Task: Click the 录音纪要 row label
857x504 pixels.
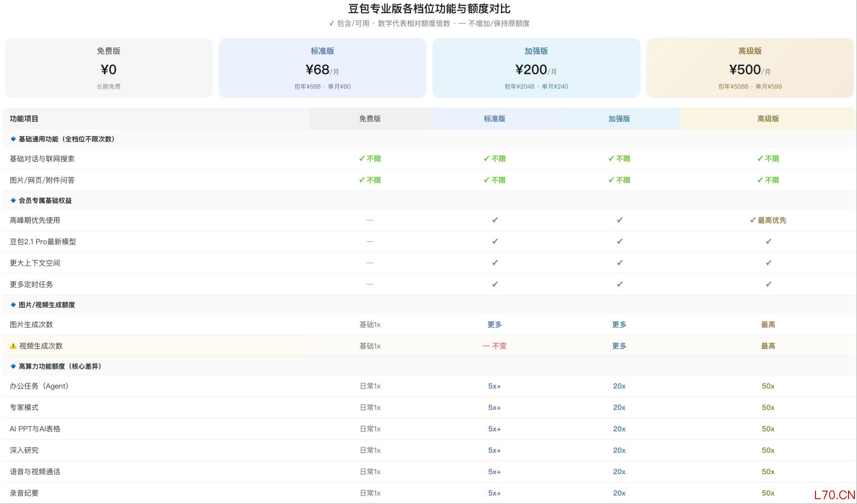Action: click(24, 493)
